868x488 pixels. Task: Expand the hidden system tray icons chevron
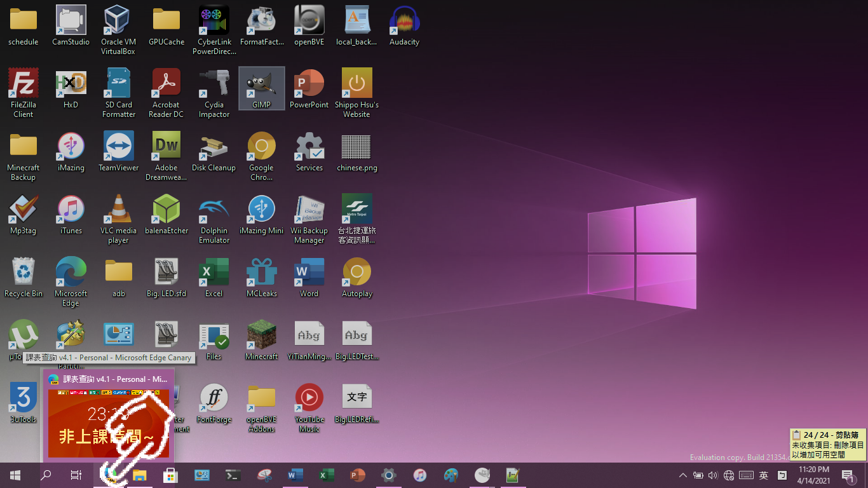click(x=683, y=475)
